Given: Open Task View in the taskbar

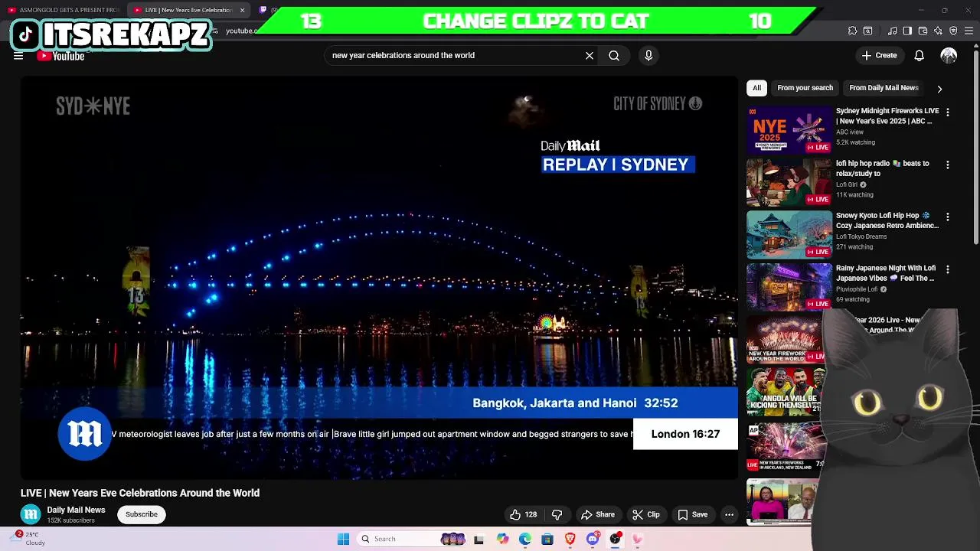Looking at the screenshot, I should click(479, 539).
